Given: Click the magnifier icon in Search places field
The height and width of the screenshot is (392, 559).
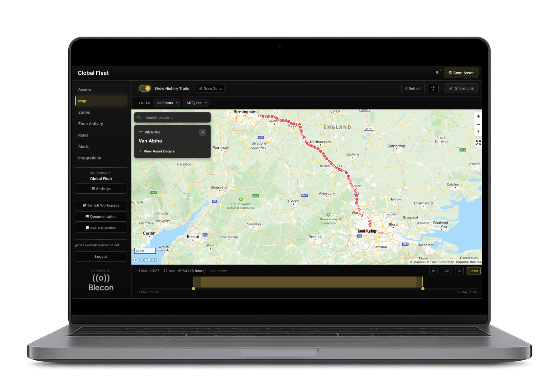Looking at the screenshot, I should tap(139, 117).
